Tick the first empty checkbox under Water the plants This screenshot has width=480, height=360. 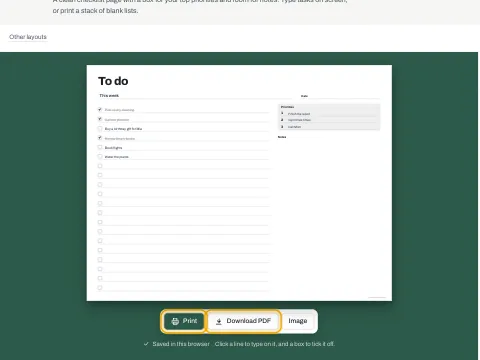(x=100, y=166)
